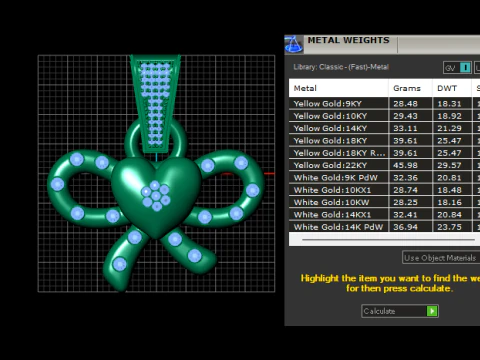
Task: Click the Library: Classic - (Fast)-Metal label
Action: [x=341, y=67]
